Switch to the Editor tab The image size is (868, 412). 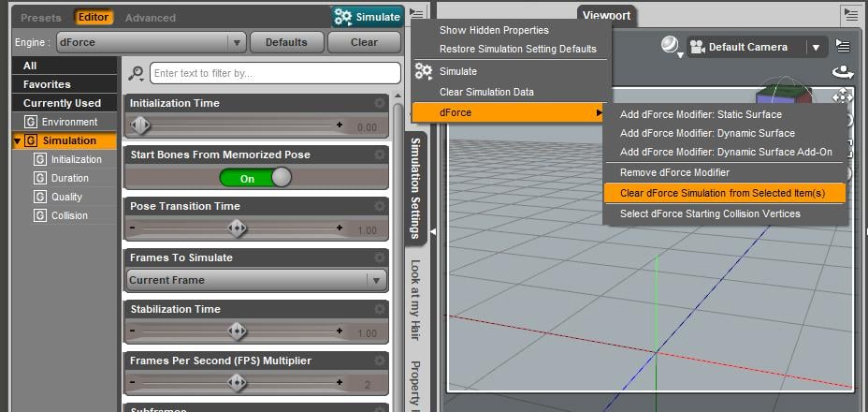coord(93,17)
